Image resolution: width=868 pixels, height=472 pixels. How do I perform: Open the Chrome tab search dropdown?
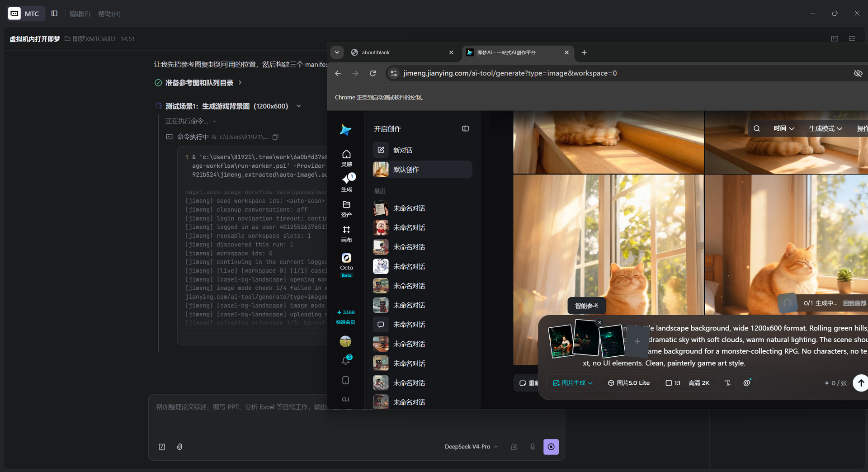(337, 52)
